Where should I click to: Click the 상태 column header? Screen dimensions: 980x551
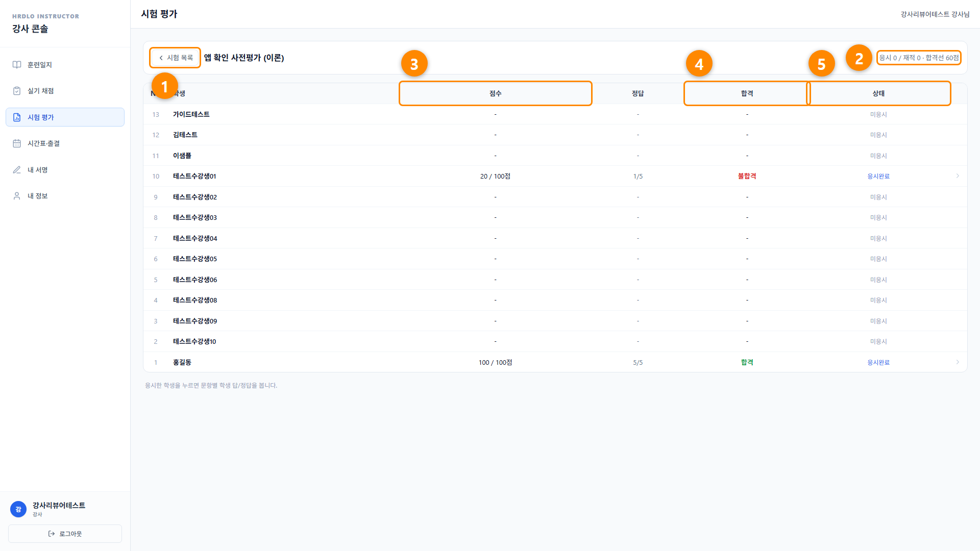coord(878,93)
